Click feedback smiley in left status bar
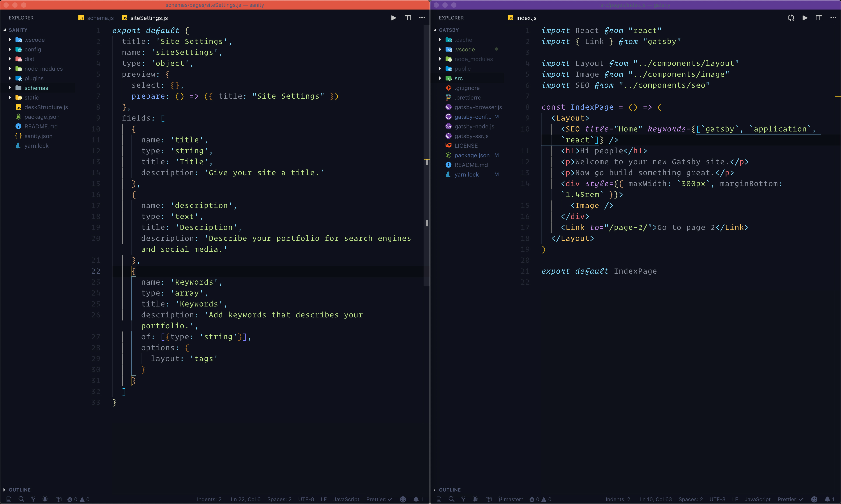Image resolution: width=841 pixels, height=504 pixels. click(403, 499)
